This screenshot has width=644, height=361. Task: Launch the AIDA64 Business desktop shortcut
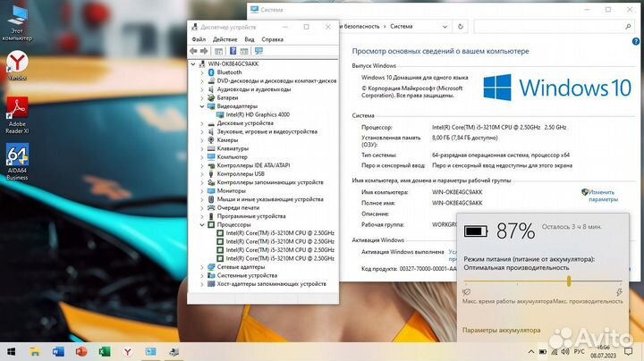17,162
